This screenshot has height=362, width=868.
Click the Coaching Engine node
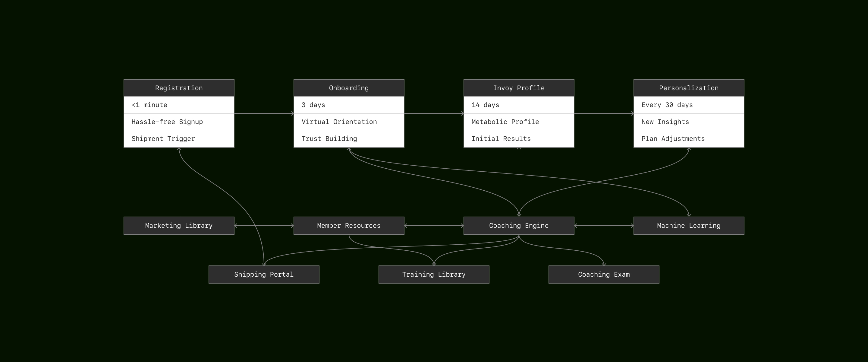click(x=519, y=226)
